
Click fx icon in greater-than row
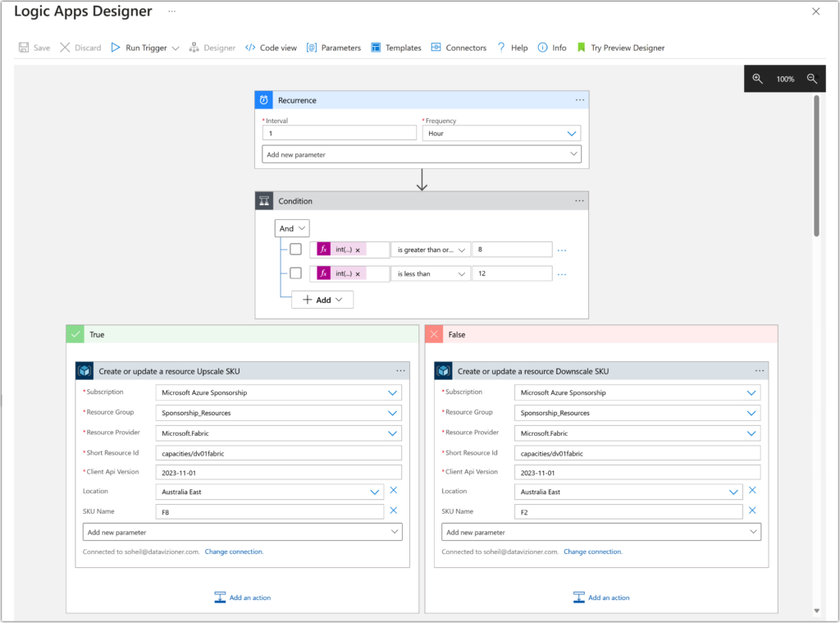pos(323,250)
